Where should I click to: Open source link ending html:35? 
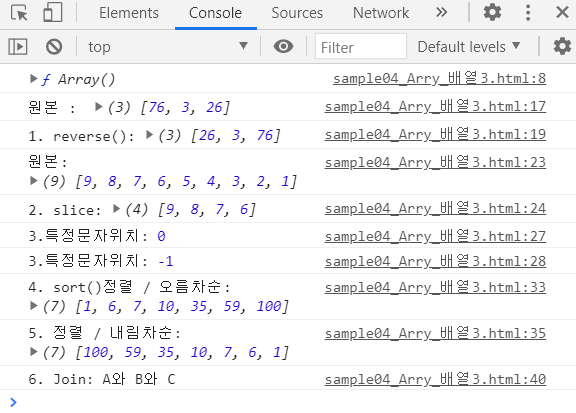point(435,334)
